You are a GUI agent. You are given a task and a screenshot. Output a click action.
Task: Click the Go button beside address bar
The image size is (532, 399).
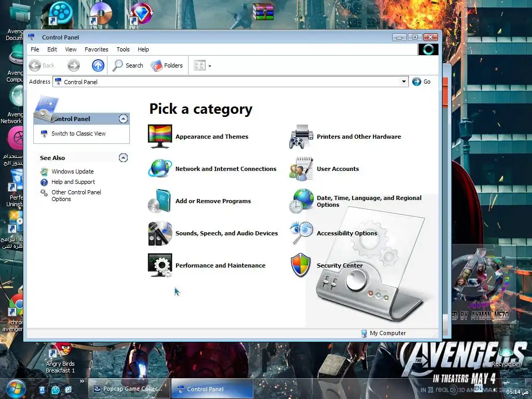coord(421,82)
